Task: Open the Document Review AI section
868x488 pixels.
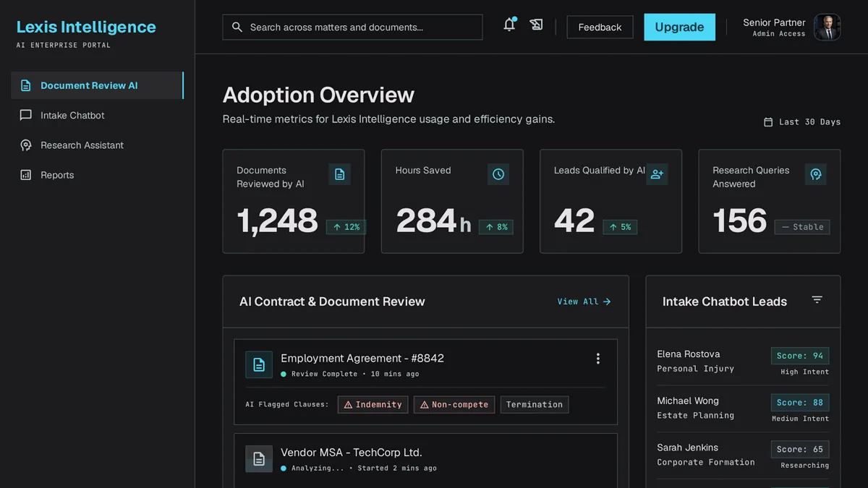Action: click(x=97, y=85)
